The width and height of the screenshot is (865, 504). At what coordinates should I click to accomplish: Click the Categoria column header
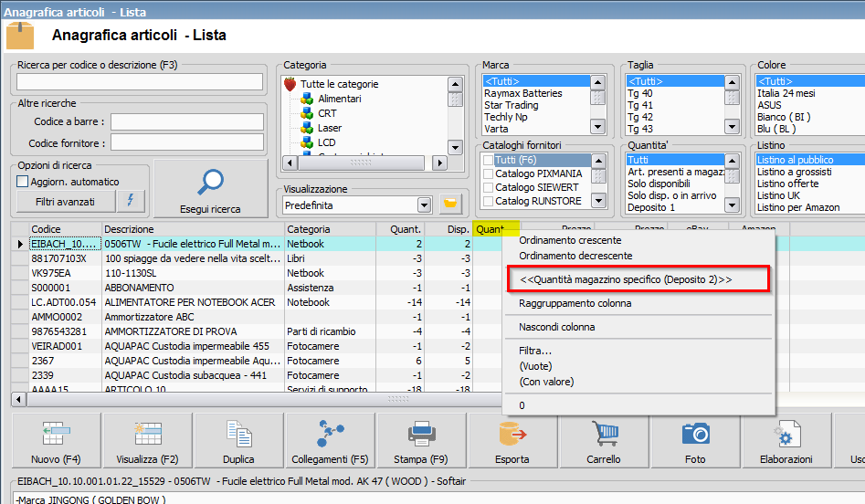tap(331, 229)
